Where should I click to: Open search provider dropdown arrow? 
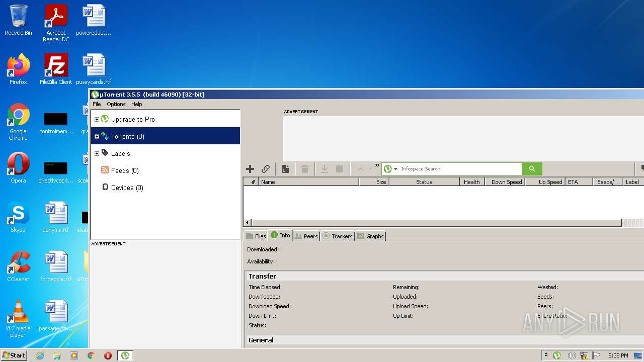396,169
